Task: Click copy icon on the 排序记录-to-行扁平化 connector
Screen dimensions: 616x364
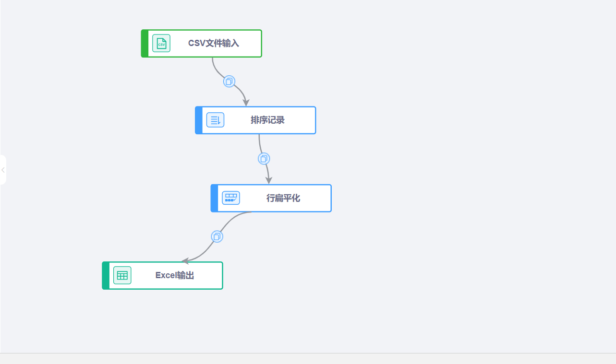Action: click(x=264, y=159)
